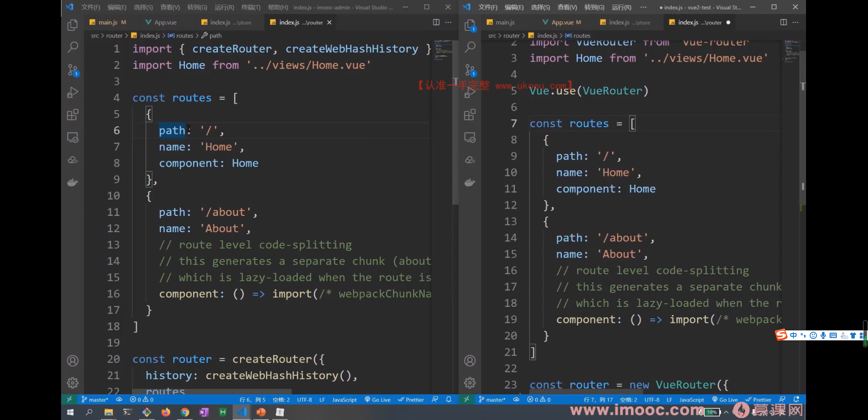Split the editor in left window
Viewport: 868px width, 420px height.
point(436,22)
